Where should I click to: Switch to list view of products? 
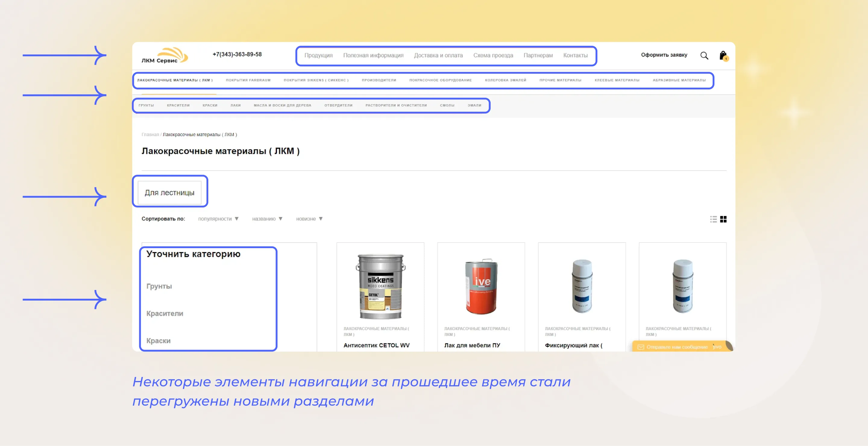click(x=713, y=219)
